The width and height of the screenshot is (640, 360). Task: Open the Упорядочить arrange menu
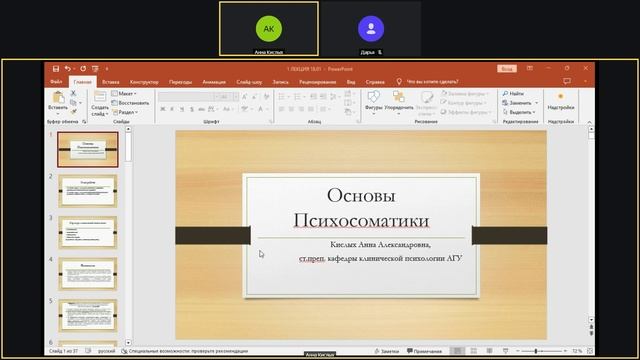399,102
